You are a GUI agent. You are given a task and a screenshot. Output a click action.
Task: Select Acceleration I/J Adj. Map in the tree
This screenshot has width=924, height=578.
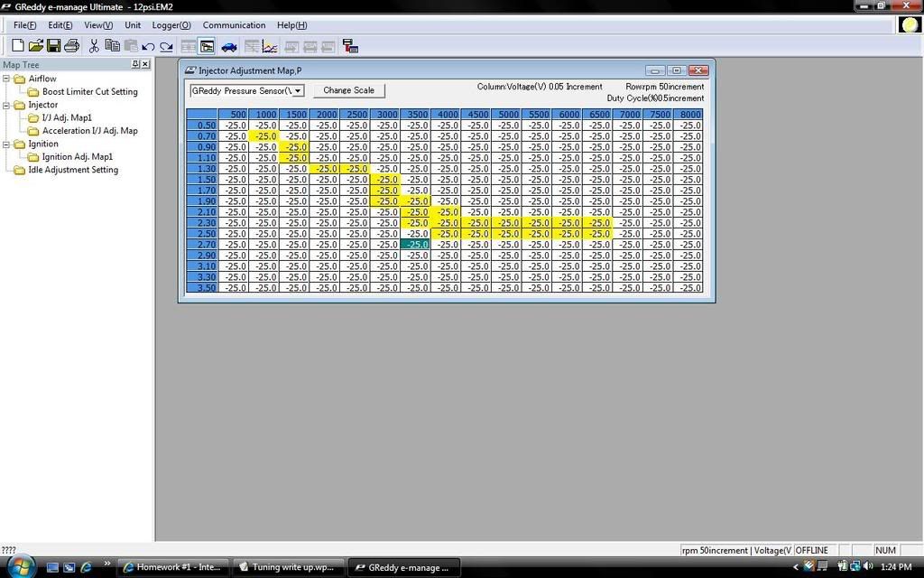tap(89, 130)
